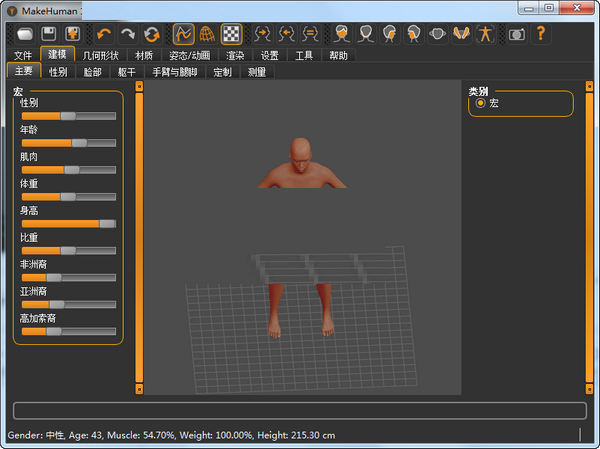Click the empty text field at the bottom
The height and width of the screenshot is (449, 600).
(299, 410)
